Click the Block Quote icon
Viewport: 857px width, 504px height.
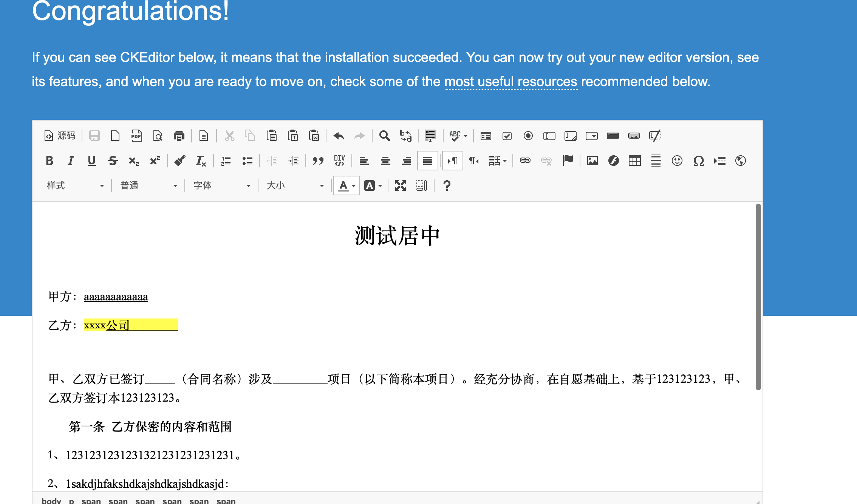tap(318, 161)
